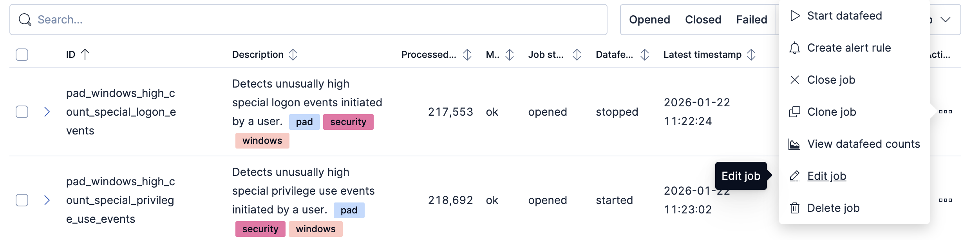980x240 pixels.
Task: Choose Edit job from the menu
Action: pyautogui.click(x=827, y=176)
